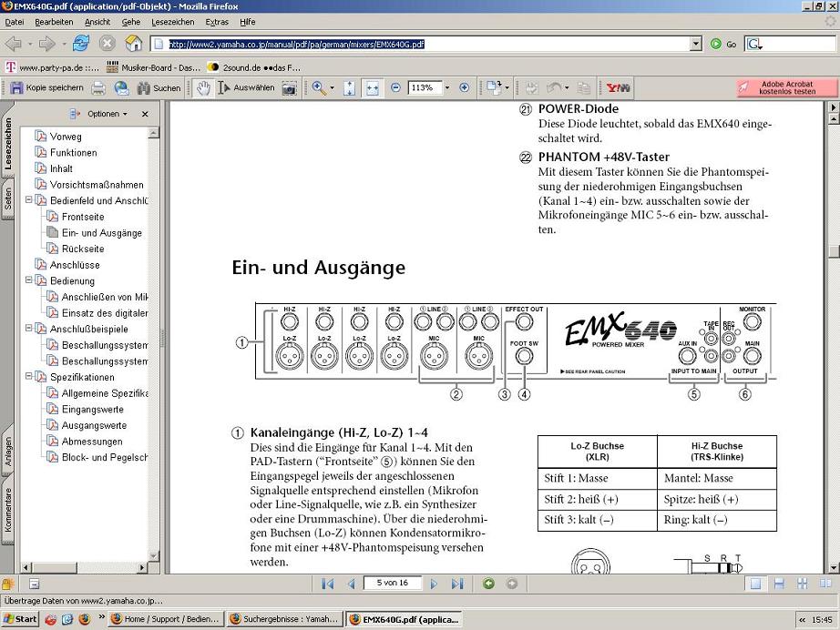
Task: Switch to the Kommentare side tab
Action: tap(7, 510)
